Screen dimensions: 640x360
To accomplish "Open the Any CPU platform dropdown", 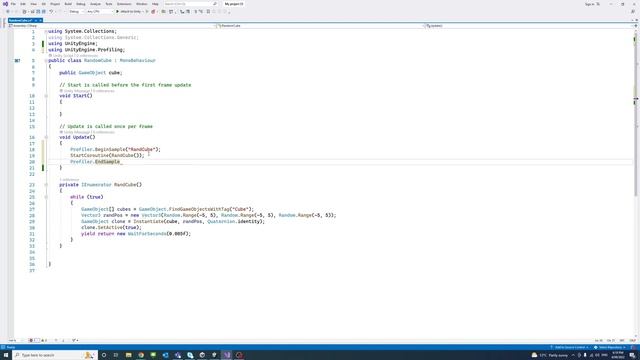I will [x=99, y=11].
